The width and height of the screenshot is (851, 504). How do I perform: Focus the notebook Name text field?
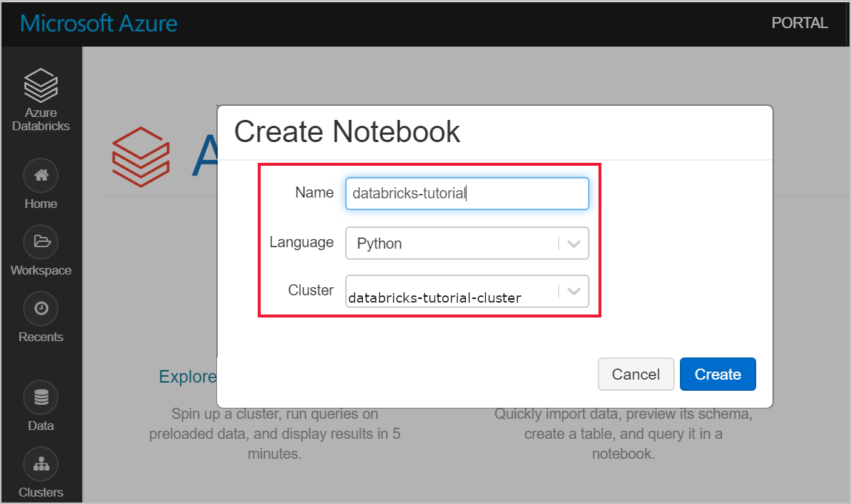point(467,193)
